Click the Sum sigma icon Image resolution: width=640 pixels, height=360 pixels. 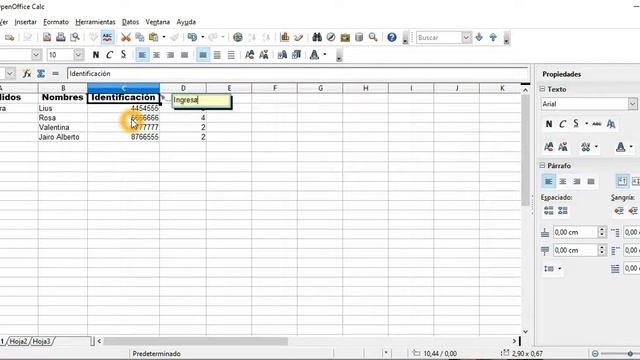pyautogui.click(x=41, y=73)
